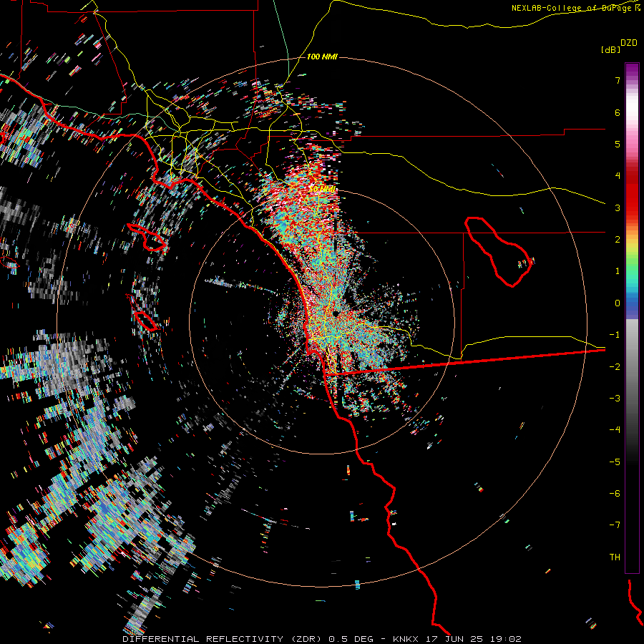The height and width of the screenshot is (644, 644).
Task: Click the colorbar value -6 label
Action: tap(615, 494)
